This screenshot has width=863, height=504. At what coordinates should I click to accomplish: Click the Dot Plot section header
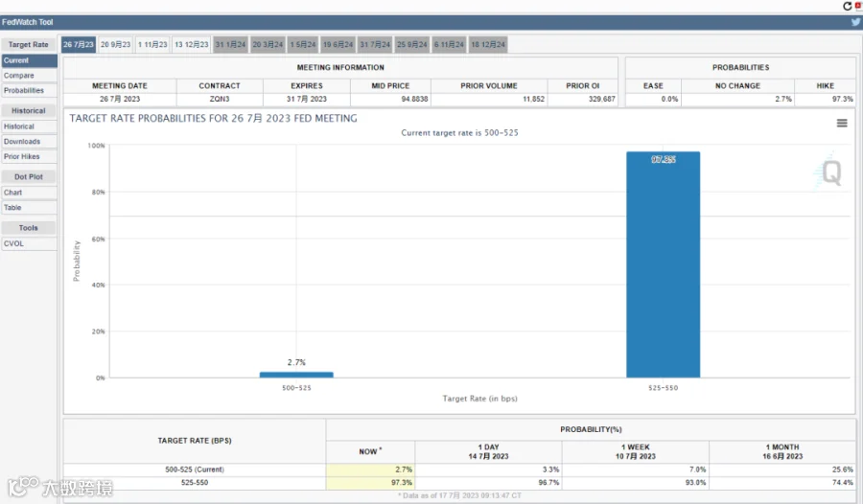tap(29, 176)
